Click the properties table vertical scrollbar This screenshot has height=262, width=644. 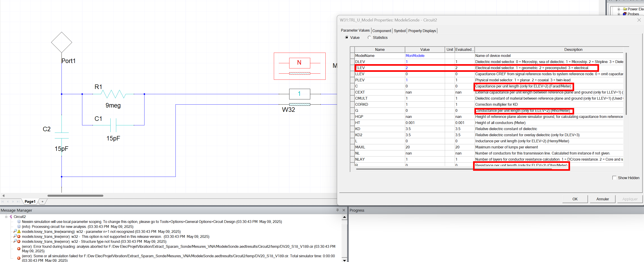click(x=626, y=84)
